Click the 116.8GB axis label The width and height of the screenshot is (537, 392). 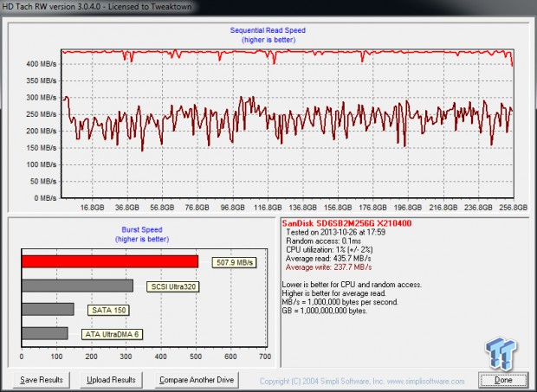(x=268, y=208)
